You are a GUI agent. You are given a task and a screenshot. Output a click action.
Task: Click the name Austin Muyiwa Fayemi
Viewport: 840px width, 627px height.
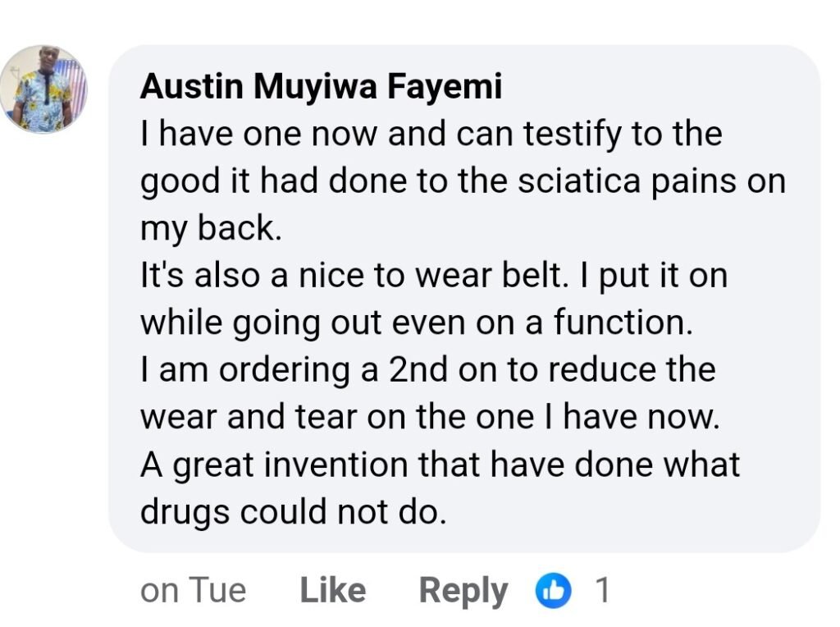point(321,87)
